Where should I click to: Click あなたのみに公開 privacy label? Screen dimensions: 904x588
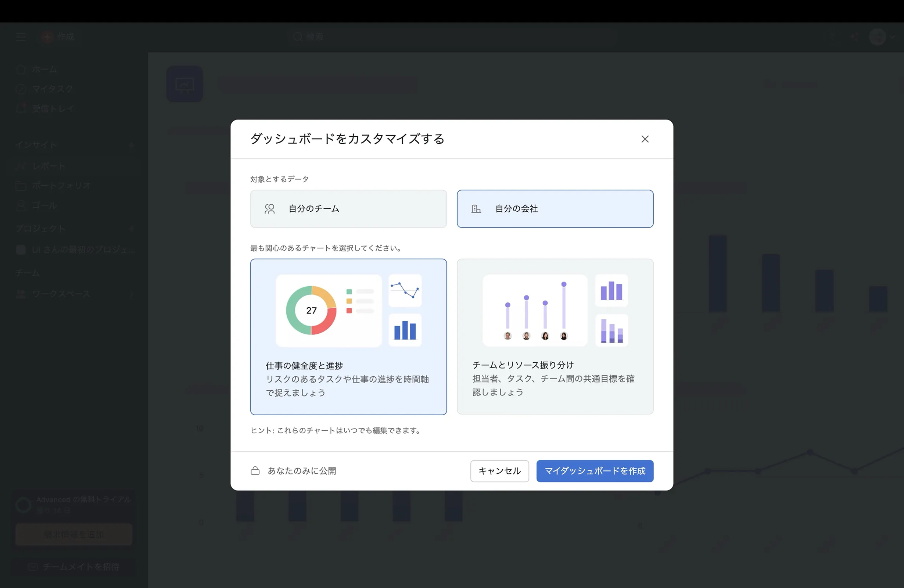[x=302, y=471]
